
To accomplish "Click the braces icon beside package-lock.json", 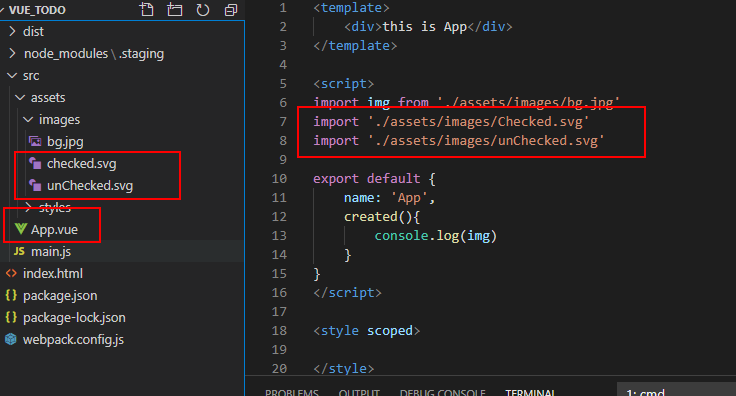I will [x=11, y=317].
